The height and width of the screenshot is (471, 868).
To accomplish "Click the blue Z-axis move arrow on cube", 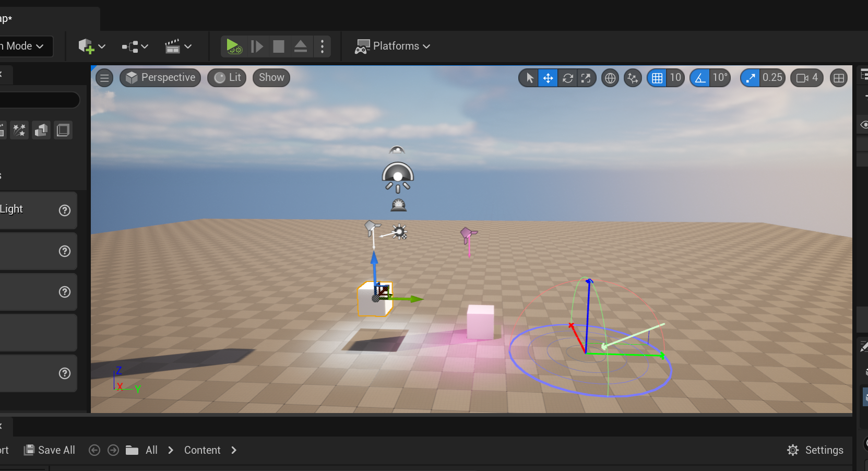I will [374, 257].
